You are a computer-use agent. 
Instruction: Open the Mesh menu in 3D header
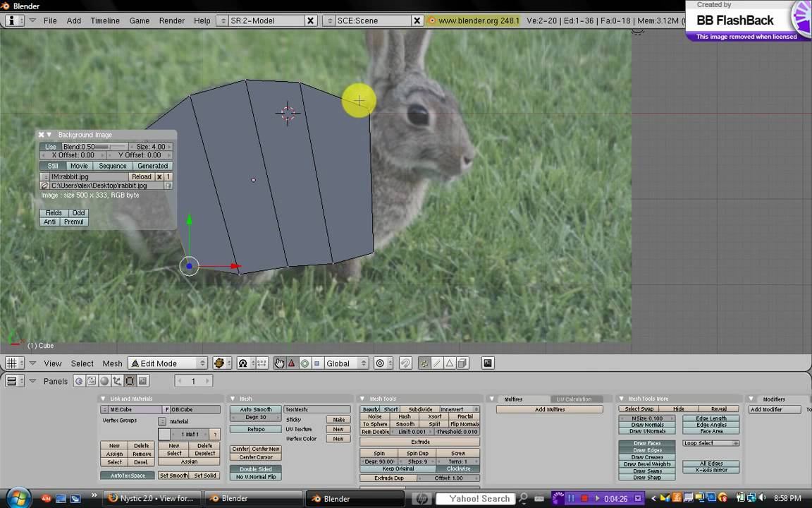pyautogui.click(x=112, y=363)
